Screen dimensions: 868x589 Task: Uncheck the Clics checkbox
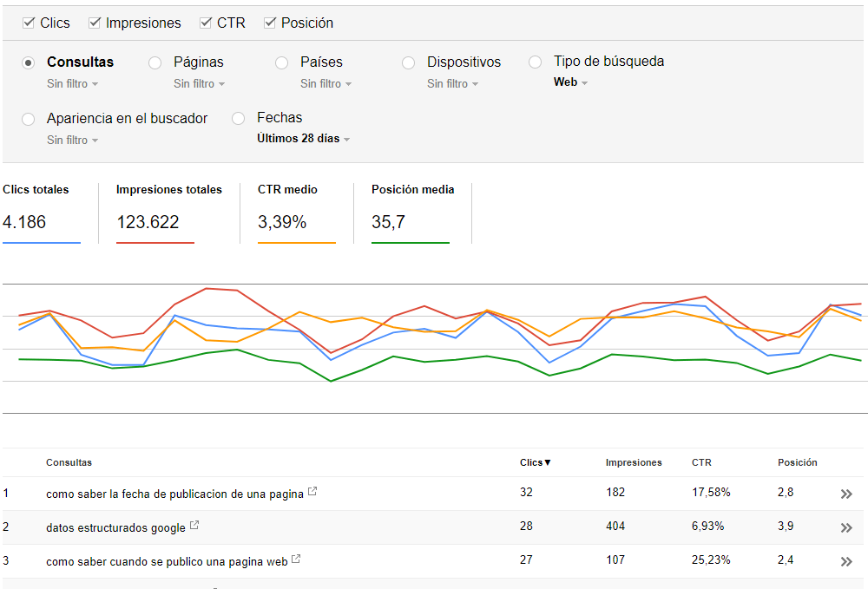[29, 23]
